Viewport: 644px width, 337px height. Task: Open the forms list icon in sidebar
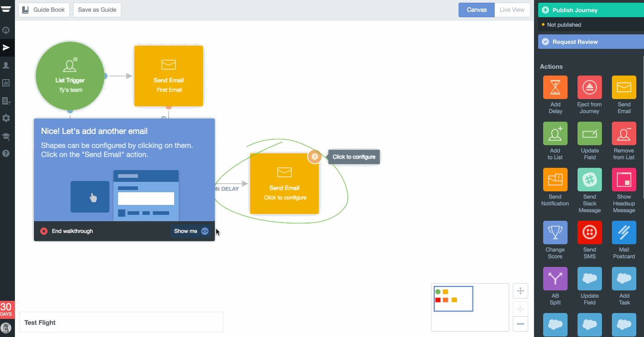click(6, 101)
